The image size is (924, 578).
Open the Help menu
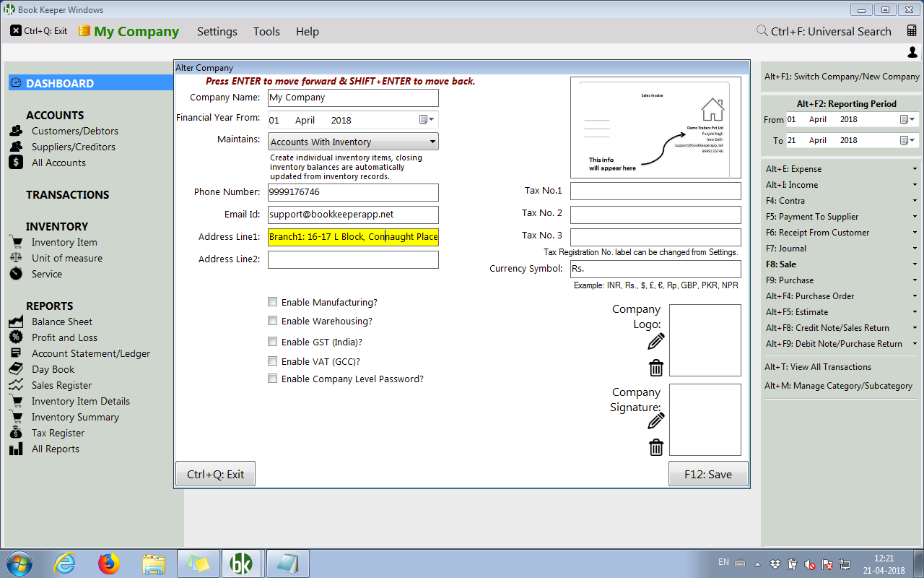[x=308, y=31]
